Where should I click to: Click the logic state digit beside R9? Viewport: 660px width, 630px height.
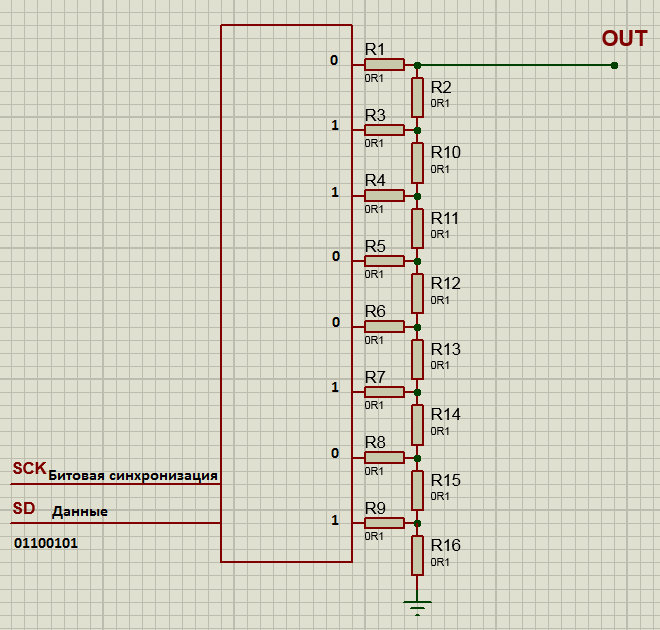(x=335, y=520)
